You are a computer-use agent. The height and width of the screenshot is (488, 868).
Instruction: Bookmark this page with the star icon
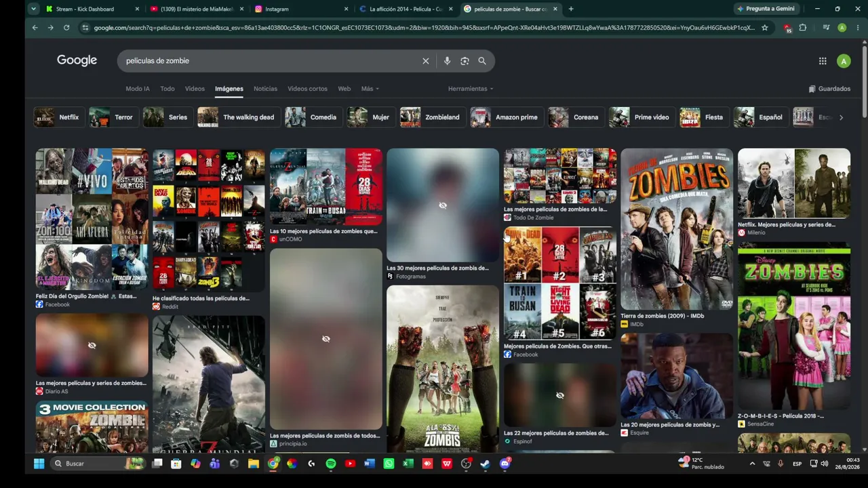coord(765,28)
